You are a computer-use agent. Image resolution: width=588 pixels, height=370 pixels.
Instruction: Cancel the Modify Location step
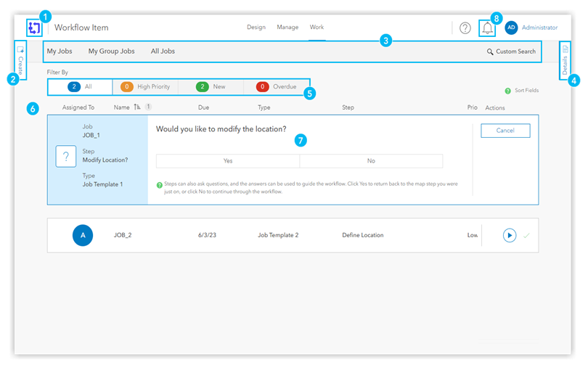point(505,131)
